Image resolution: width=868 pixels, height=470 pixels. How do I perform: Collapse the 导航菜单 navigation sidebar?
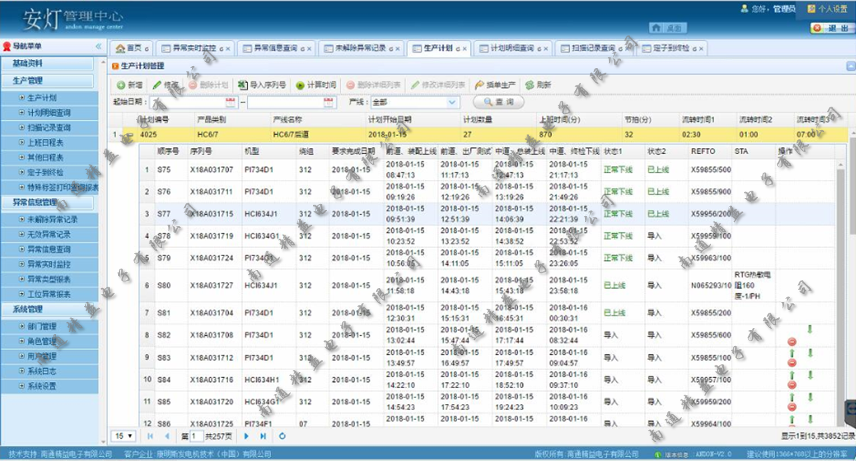98,47
